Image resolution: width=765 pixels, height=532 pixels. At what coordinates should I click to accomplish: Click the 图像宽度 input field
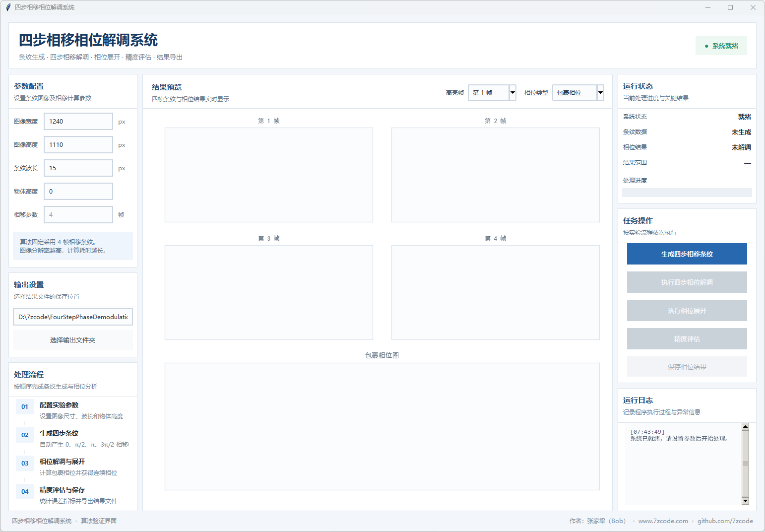click(78, 122)
